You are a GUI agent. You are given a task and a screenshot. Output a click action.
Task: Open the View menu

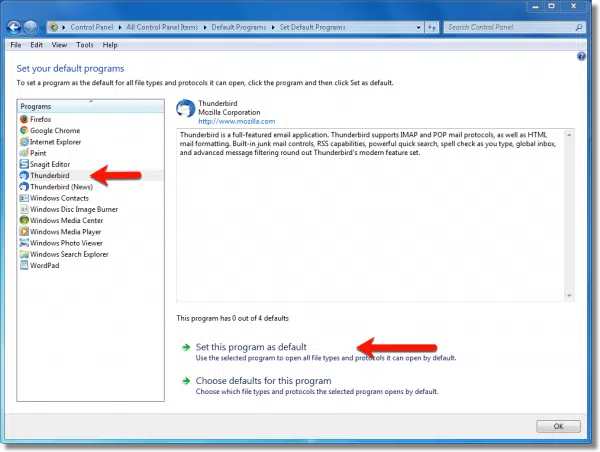59,45
